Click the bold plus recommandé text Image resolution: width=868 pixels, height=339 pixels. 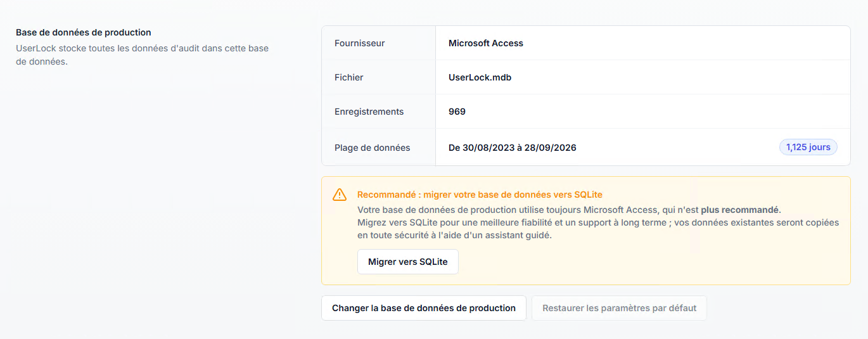(x=739, y=210)
